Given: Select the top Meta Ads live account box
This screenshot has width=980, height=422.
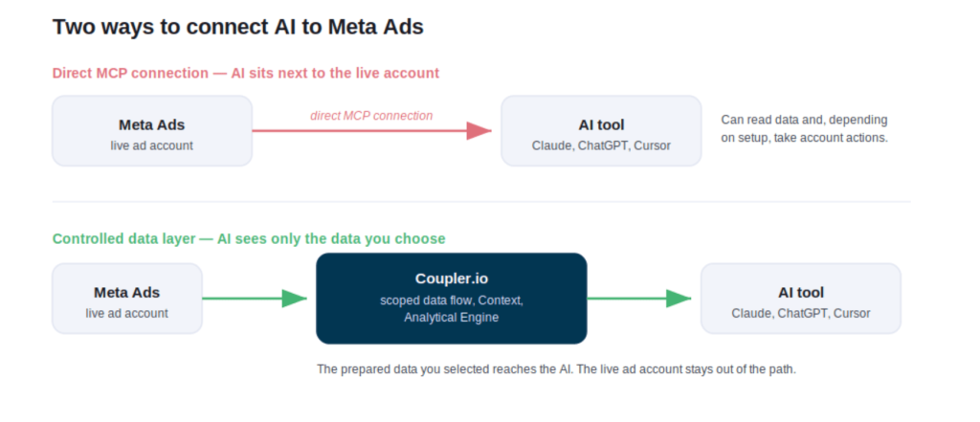Looking at the screenshot, I should coord(152,131).
